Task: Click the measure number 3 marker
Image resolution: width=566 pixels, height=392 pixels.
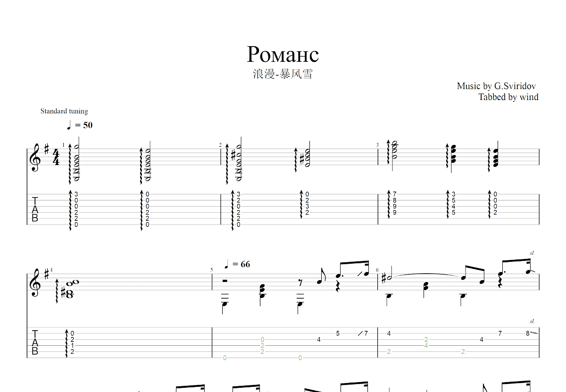Action: pos(377,145)
